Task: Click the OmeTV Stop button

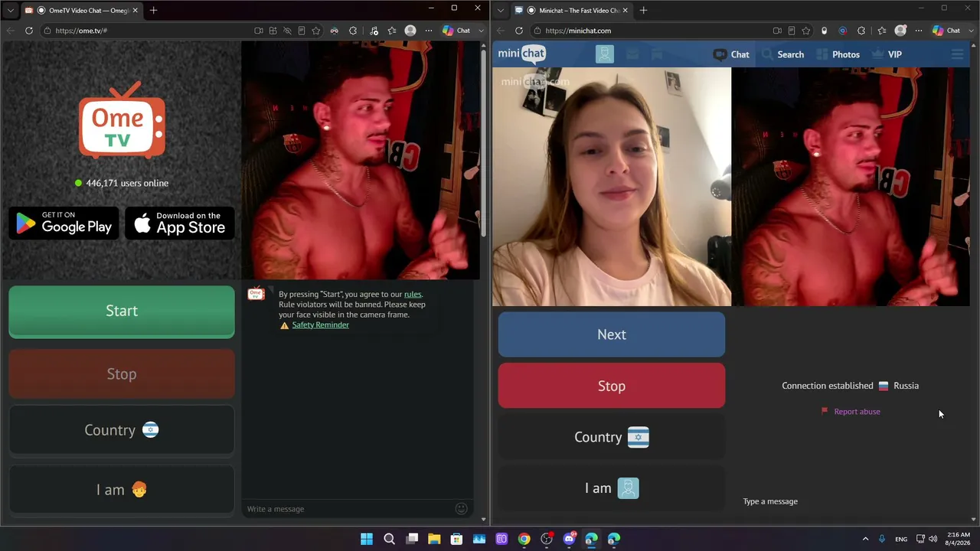Action: point(122,374)
